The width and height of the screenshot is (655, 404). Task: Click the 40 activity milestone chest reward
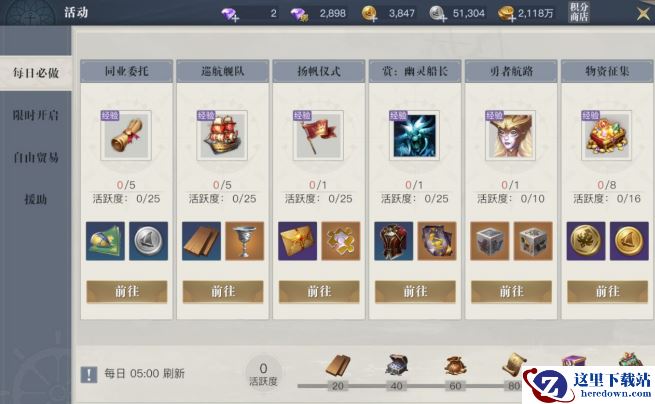pyautogui.click(x=396, y=366)
